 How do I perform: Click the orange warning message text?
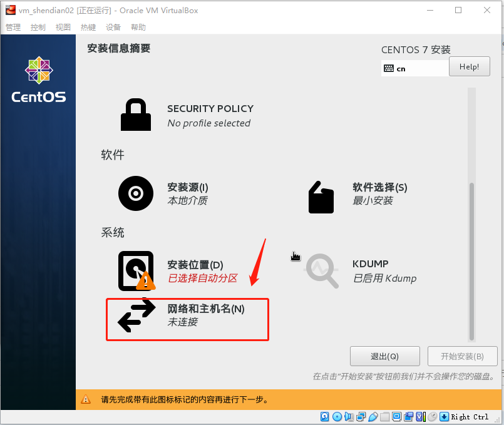point(185,399)
